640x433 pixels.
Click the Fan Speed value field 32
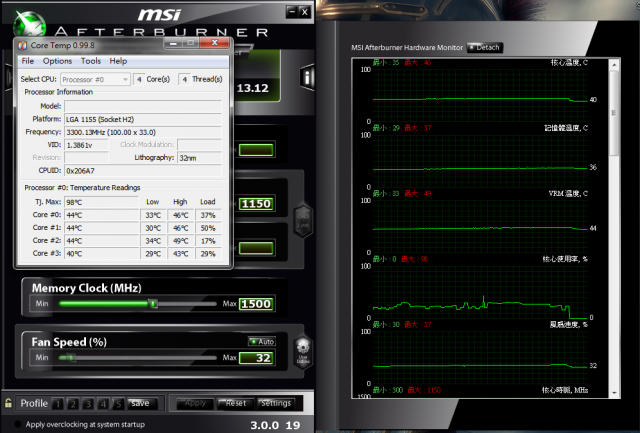pyautogui.click(x=256, y=358)
